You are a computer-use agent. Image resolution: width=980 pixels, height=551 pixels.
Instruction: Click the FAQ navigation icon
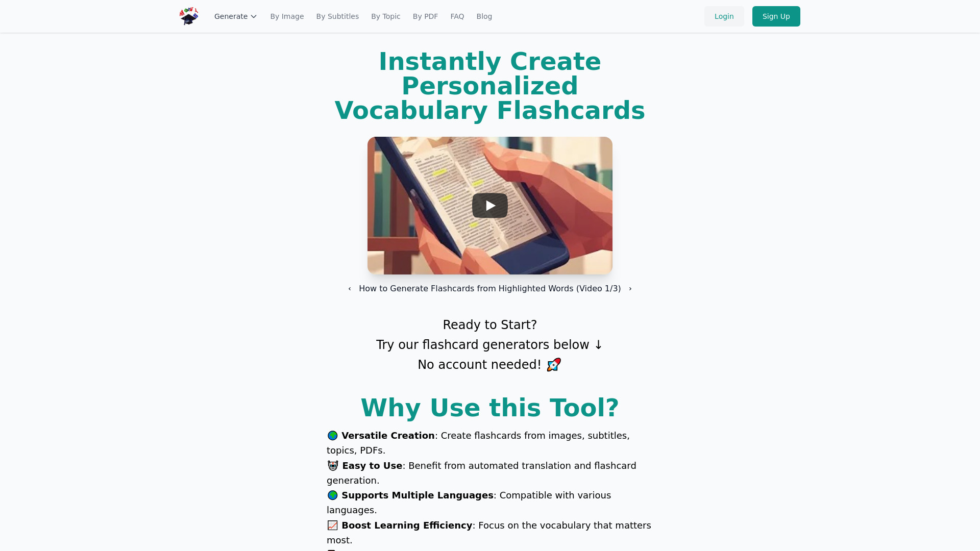pyautogui.click(x=457, y=16)
